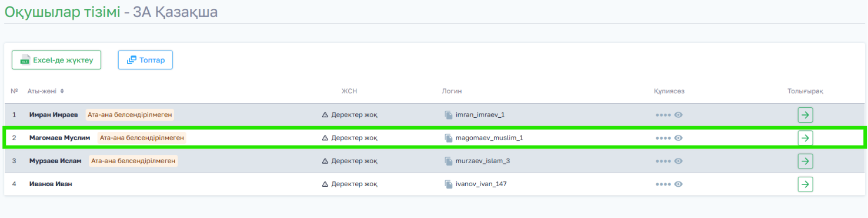Show password for Имран Имраев
This screenshot has height=218, width=868.
(679, 115)
